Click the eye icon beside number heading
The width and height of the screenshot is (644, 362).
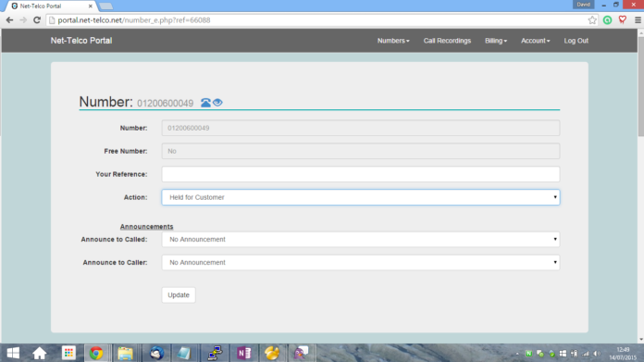tap(217, 103)
